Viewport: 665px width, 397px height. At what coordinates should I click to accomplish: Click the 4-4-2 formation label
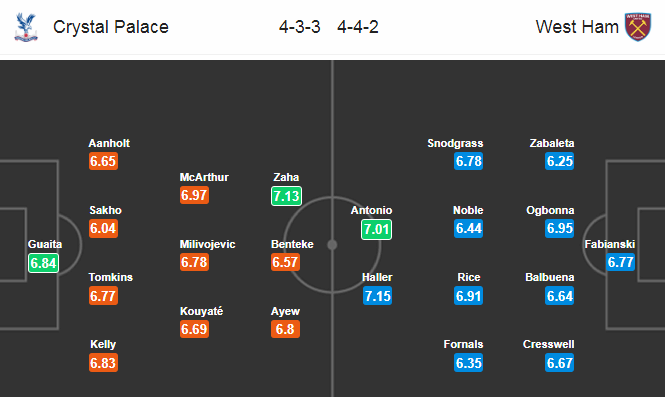(x=358, y=27)
